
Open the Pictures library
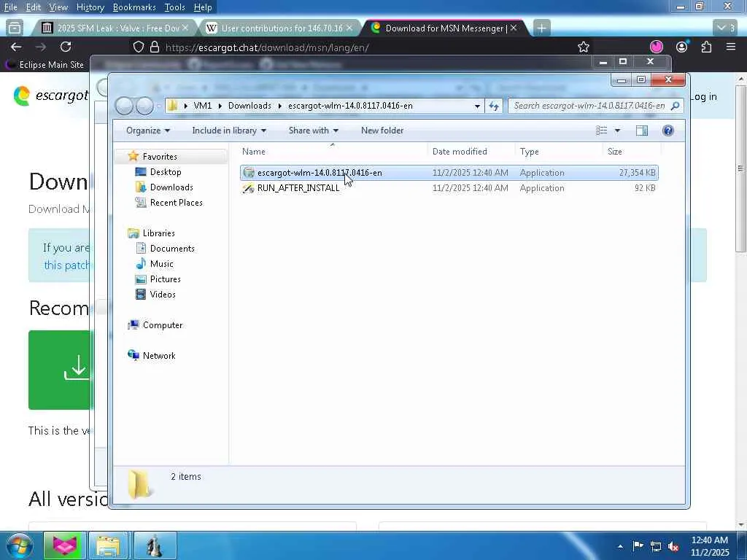pyautogui.click(x=165, y=279)
